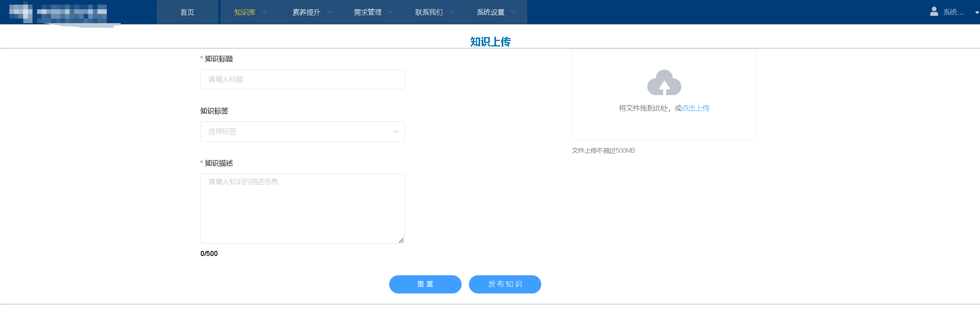This screenshot has width=980, height=312.
Task: Click the 知识标题 field label
Action: coord(219,59)
